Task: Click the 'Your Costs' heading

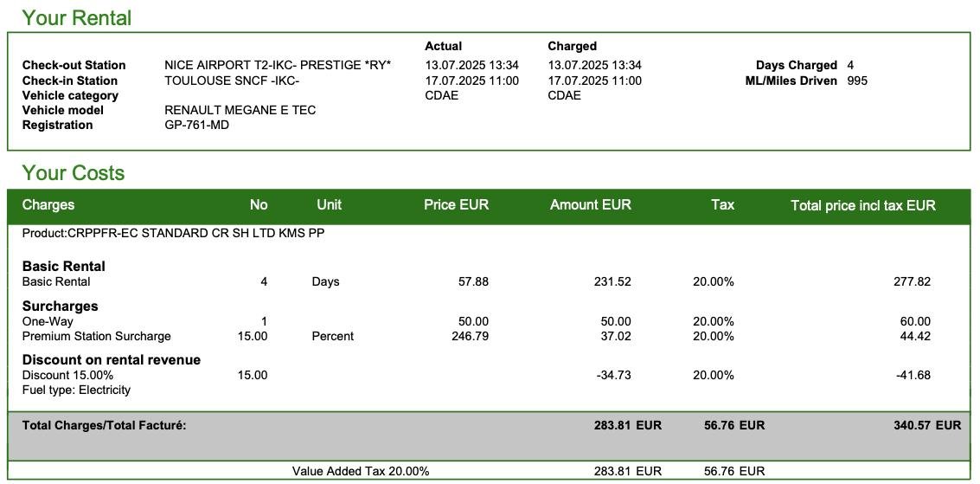Action: click(74, 172)
